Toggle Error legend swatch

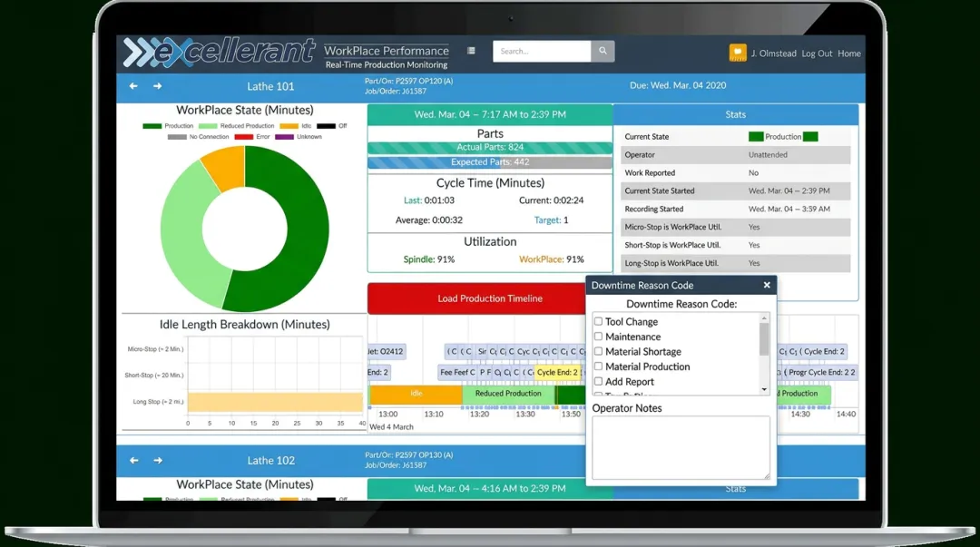tap(244, 137)
